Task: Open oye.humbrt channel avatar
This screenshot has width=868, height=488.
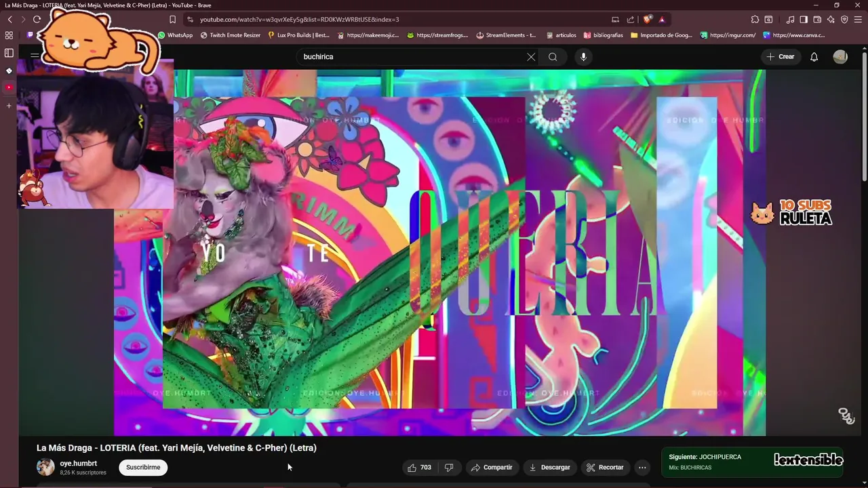Action: [x=45, y=467]
